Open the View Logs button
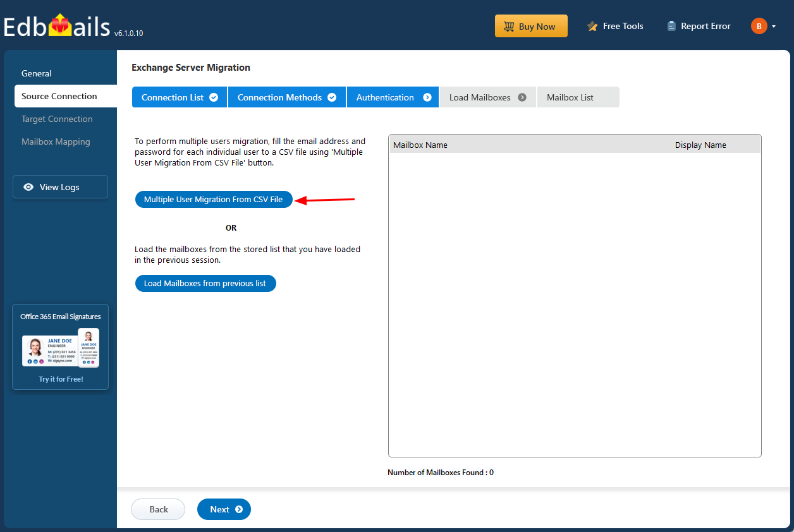The height and width of the screenshot is (532, 794). pos(60,187)
